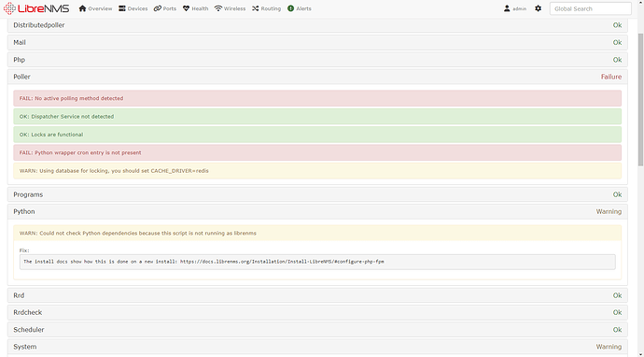Click the Poller Failure status
Image resolution: width=644 pixels, height=357 pixels.
(x=611, y=77)
